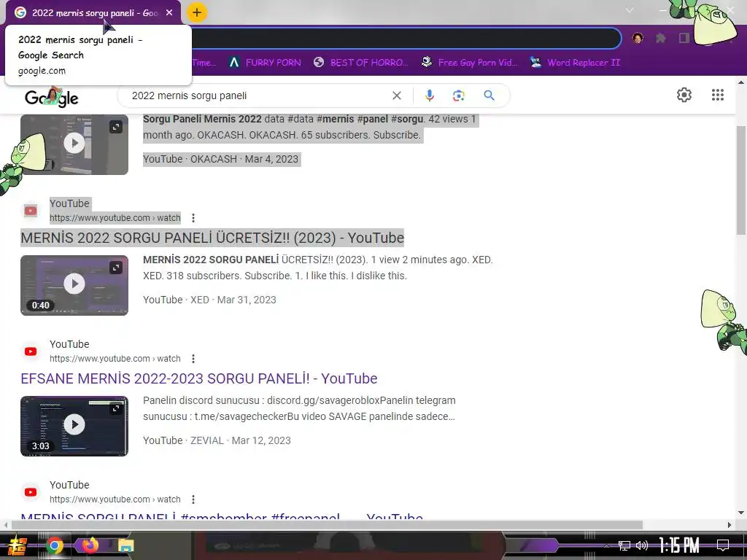Open the Chrome tab search chevron

(x=630, y=10)
